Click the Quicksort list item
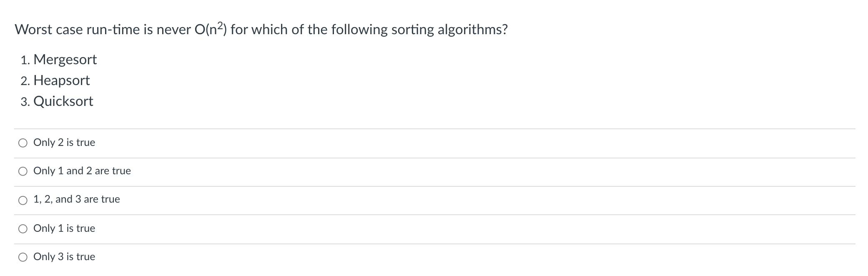This screenshot has width=868, height=276. pos(63,101)
